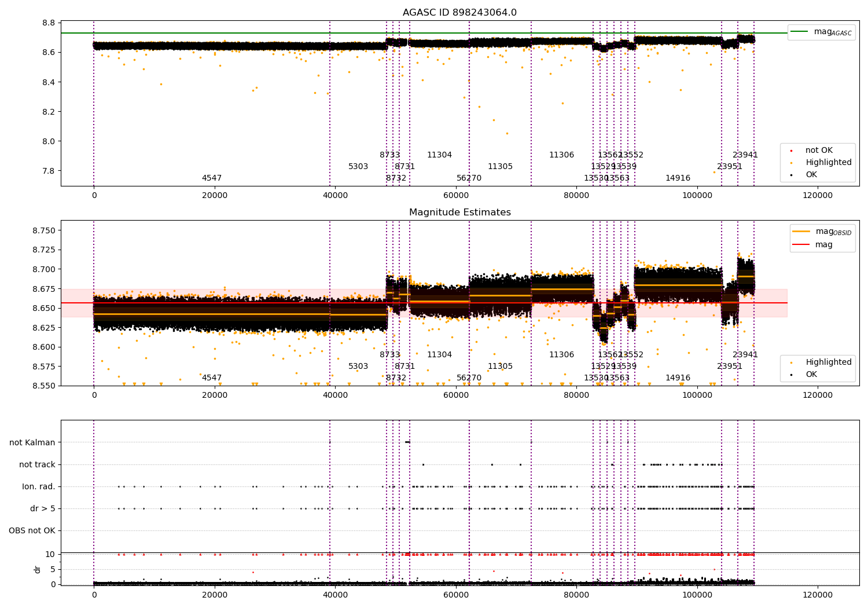Click OBSID label 11306 in Magnitude Estimates plot
This screenshot has width=868, height=608.
(561, 355)
